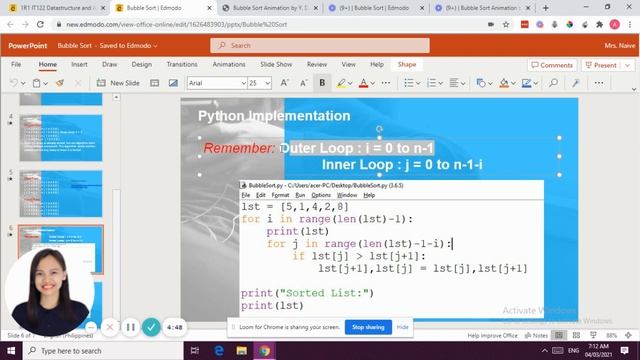This screenshot has width=640, height=360.
Task: Select slide 4 thumbnail
Action: [61, 138]
